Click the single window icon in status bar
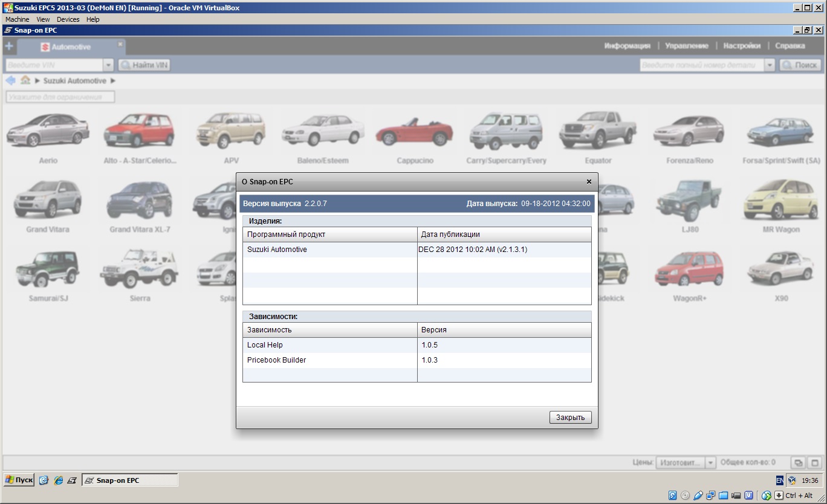Image resolution: width=827 pixels, height=504 pixels. click(814, 463)
